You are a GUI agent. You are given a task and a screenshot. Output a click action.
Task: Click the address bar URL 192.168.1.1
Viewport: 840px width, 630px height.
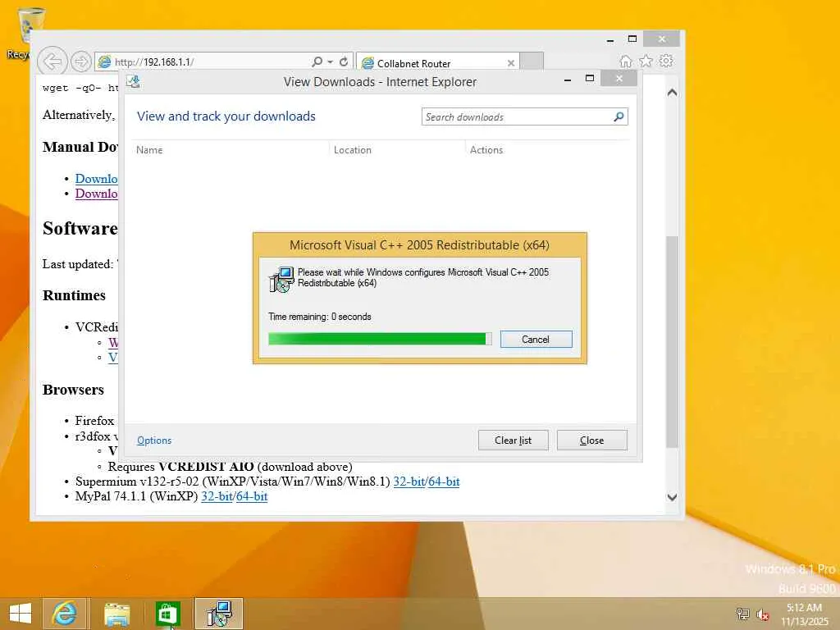pyautogui.click(x=154, y=62)
